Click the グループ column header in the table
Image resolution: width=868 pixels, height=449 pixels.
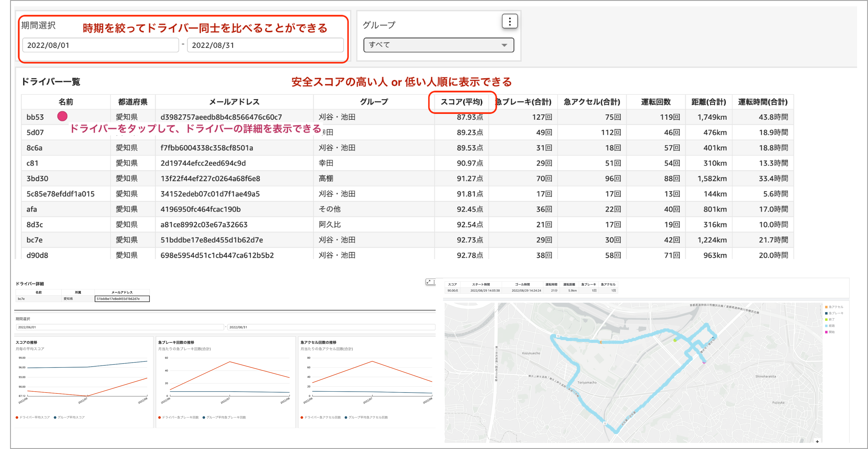(x=374, y=102)
